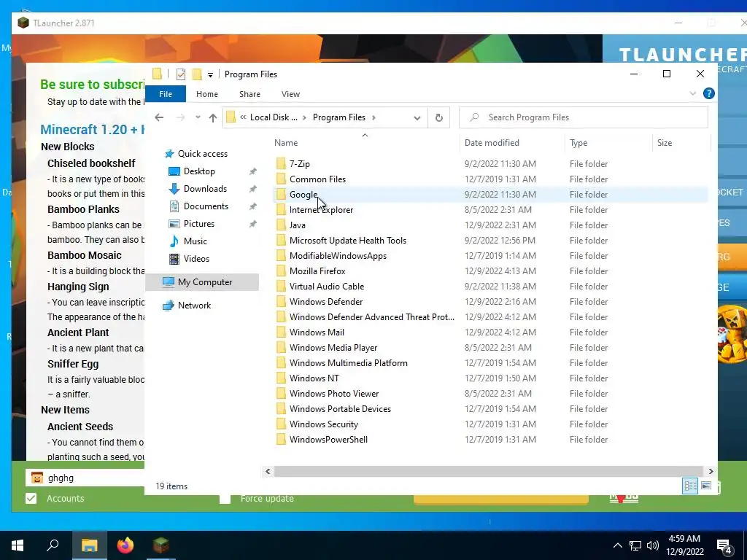Click TLauncher Minecraft taskbar icon
Viewport: 747px width, 560px height.
coord(161,545)
